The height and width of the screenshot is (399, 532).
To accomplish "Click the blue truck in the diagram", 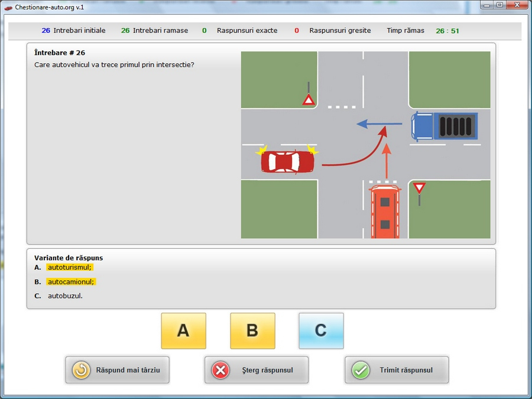I will tap(444, 126).
